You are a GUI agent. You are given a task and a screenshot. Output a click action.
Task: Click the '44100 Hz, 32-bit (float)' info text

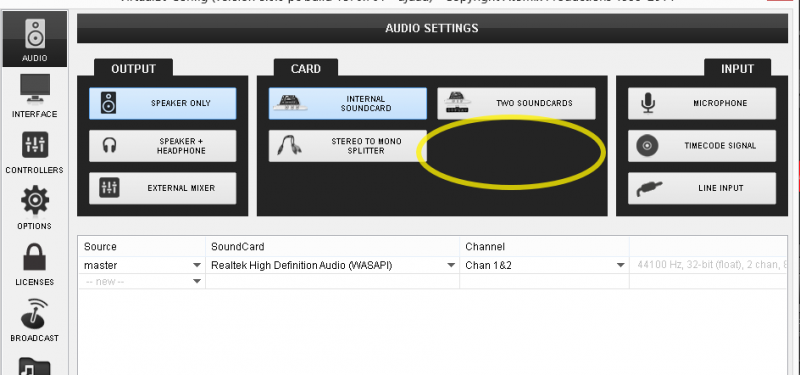[x=711, y=265]
